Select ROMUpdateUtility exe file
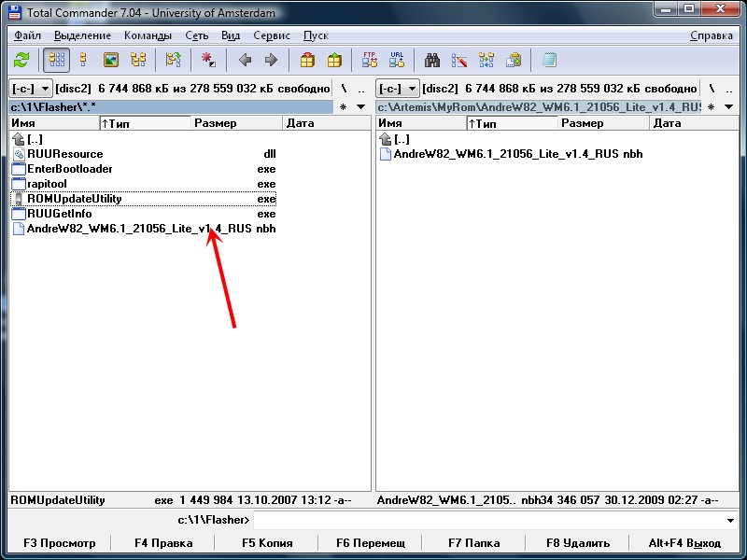This screenshot has height=560, width=747. 144,199
